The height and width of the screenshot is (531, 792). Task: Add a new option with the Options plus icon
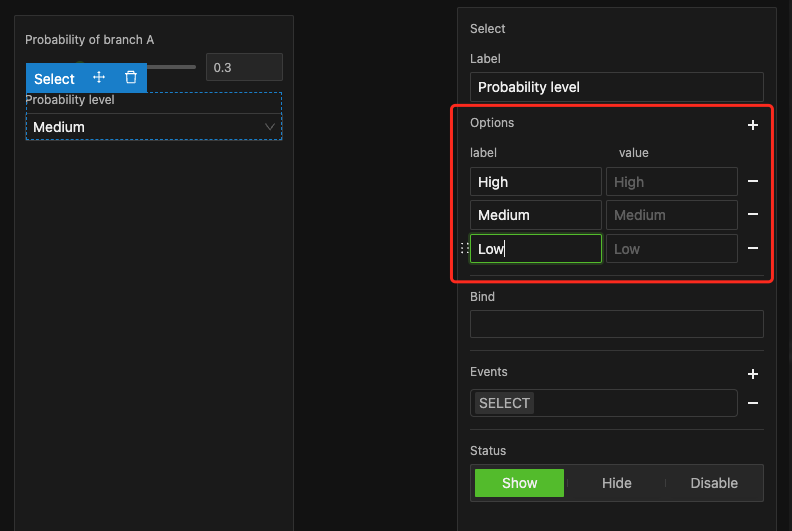click(753, 125)
